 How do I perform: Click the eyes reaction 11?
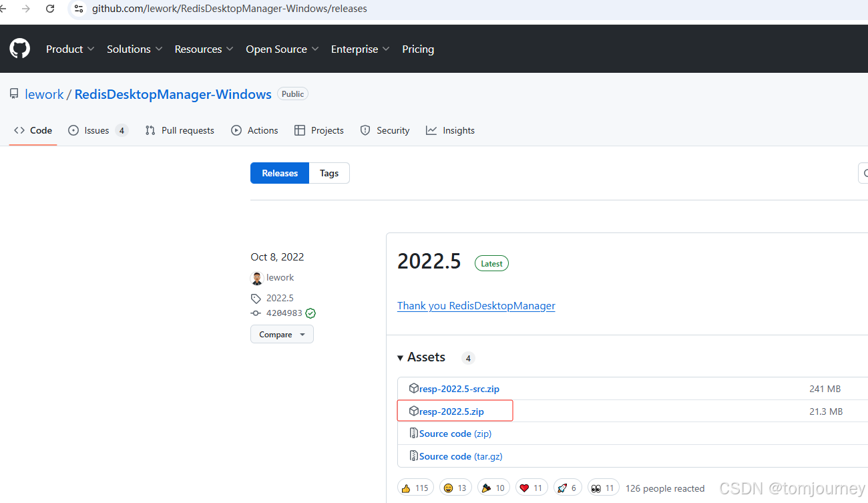(603, 488)
